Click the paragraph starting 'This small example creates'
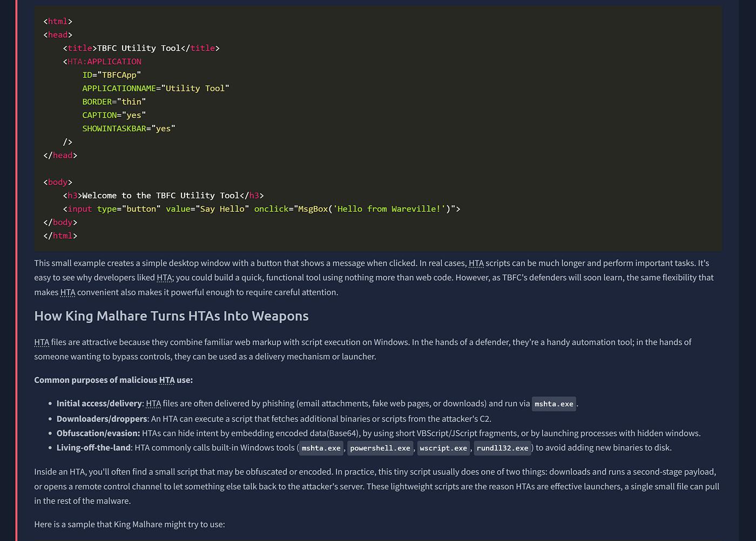Screen dimensions: 756x541 pyautogui.click(x=374, y=278)
